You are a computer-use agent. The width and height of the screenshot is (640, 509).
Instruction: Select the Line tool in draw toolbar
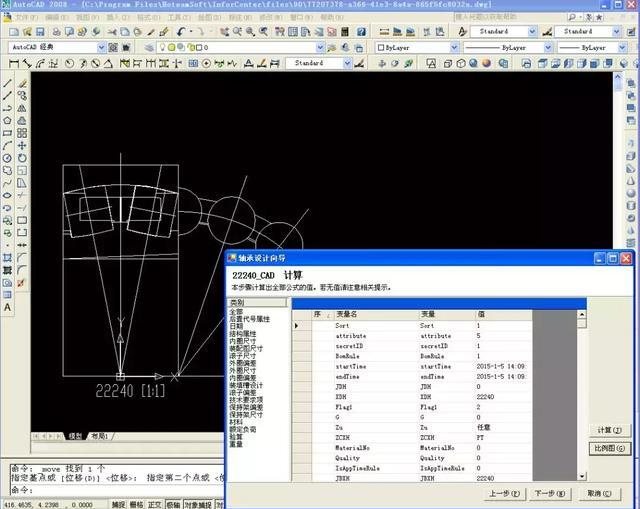tap(7, 83)
